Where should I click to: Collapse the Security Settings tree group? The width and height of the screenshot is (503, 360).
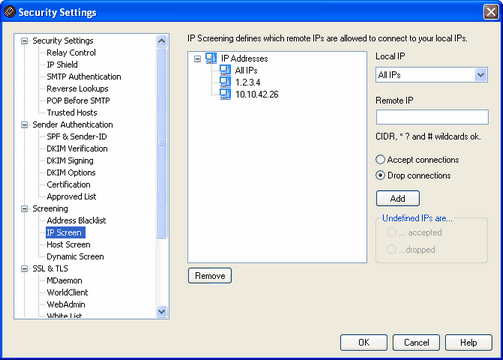pos(24,41)
